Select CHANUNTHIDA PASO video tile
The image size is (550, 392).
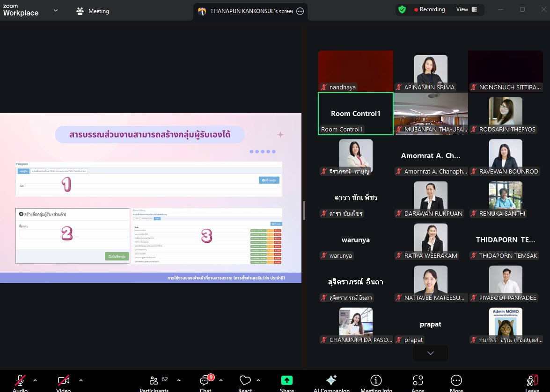pos(356,324)
